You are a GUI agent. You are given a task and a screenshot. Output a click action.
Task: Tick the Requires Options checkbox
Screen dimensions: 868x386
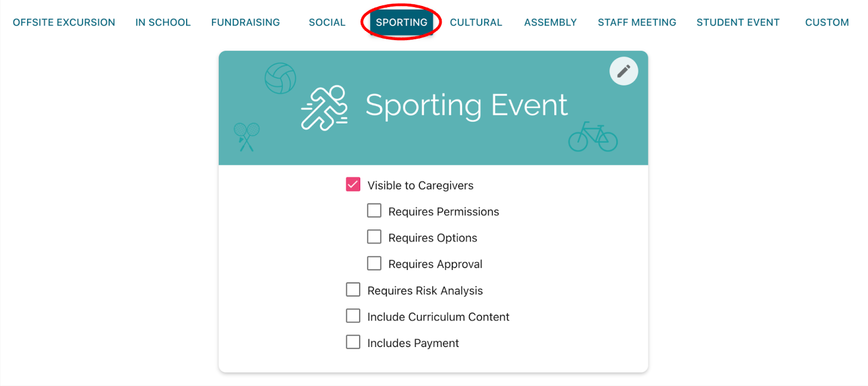pos(374,237)
